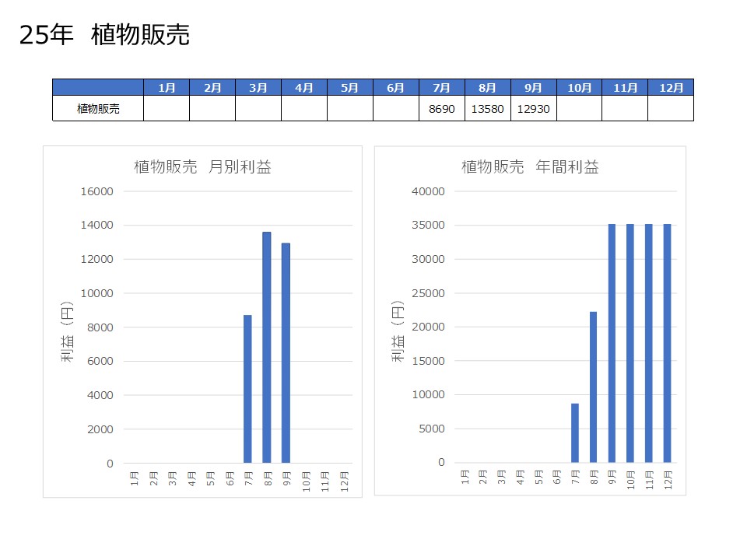
Task: Click the empty table cell under 10月
Action: point(579,109)
